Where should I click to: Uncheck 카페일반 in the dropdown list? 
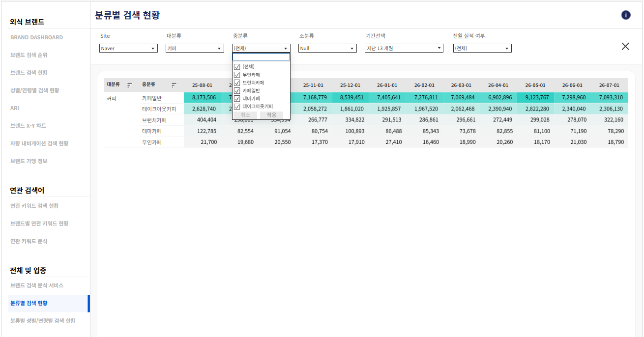237,90
